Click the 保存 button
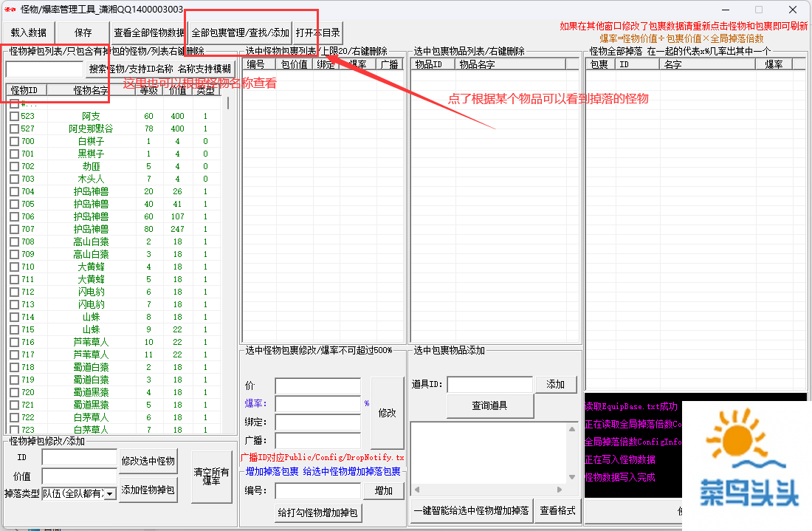 [x=83, y=32]
